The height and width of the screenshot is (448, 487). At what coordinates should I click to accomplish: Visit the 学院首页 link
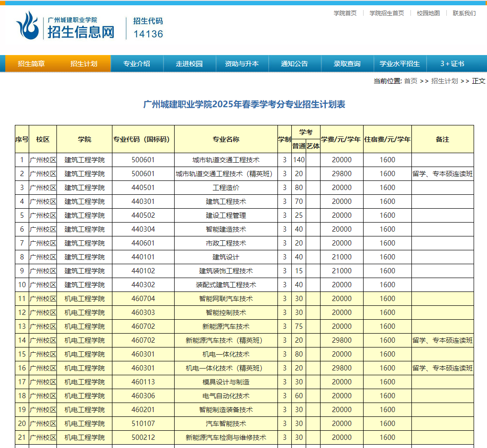344,13
